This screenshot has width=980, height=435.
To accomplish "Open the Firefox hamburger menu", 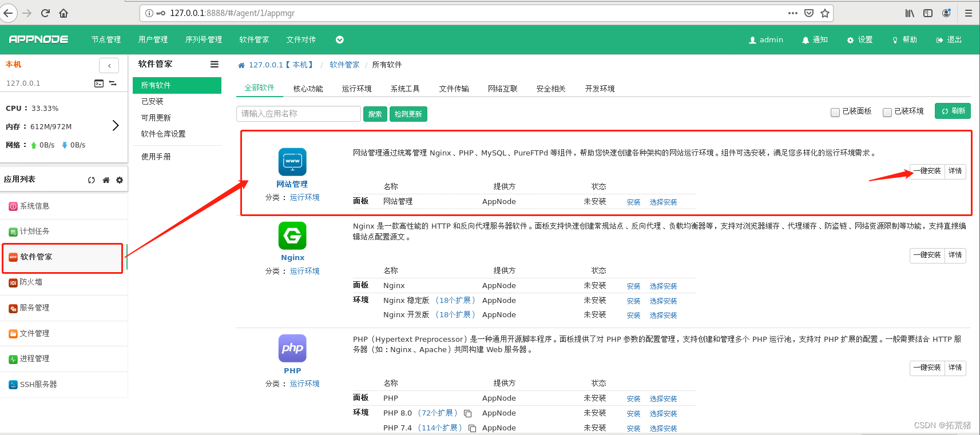I will click(969, 13).
